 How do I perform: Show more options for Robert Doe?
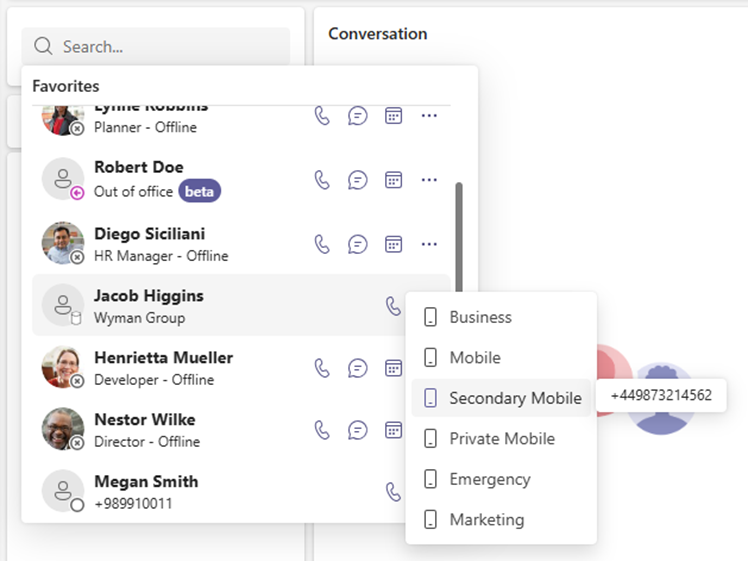click(x=429, y=180)
